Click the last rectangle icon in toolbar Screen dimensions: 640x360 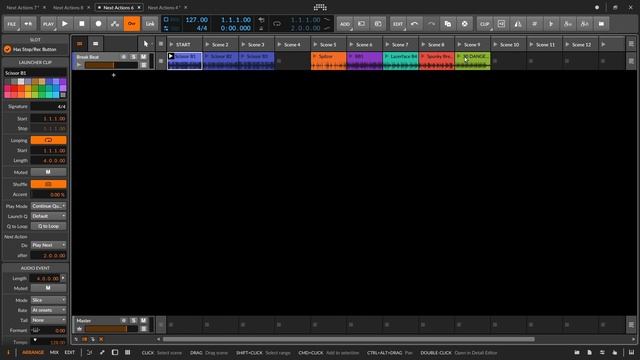click(601, 24)
